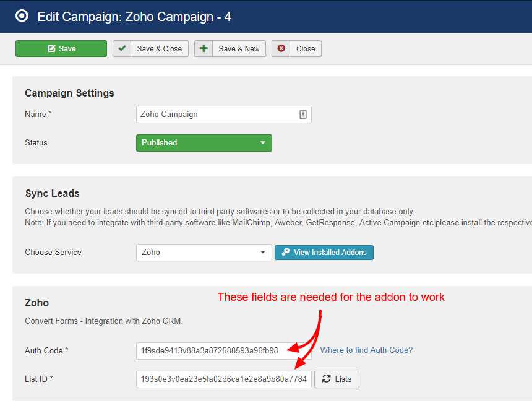Click the Status label

pyautogui.click(x=36, y=142)
